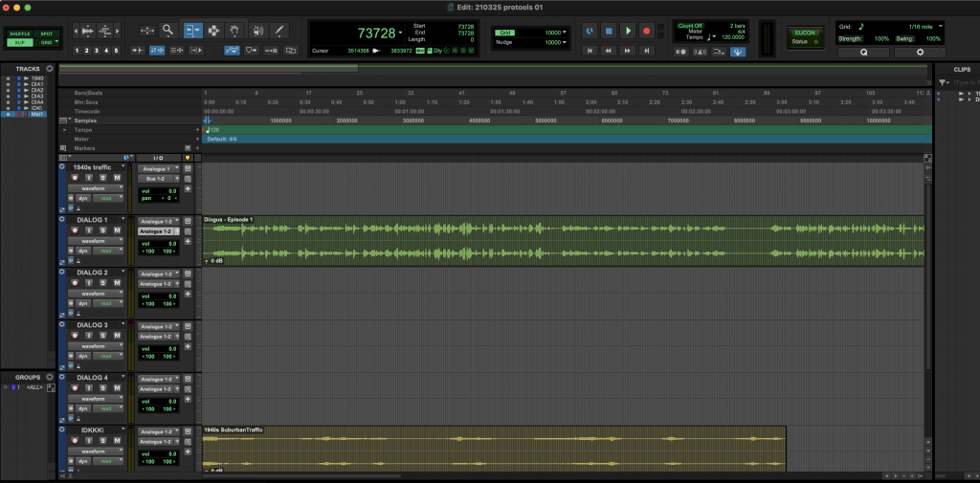Select the Grabber hand tool
Screen dimensions: 980x483
pos(234,30)
